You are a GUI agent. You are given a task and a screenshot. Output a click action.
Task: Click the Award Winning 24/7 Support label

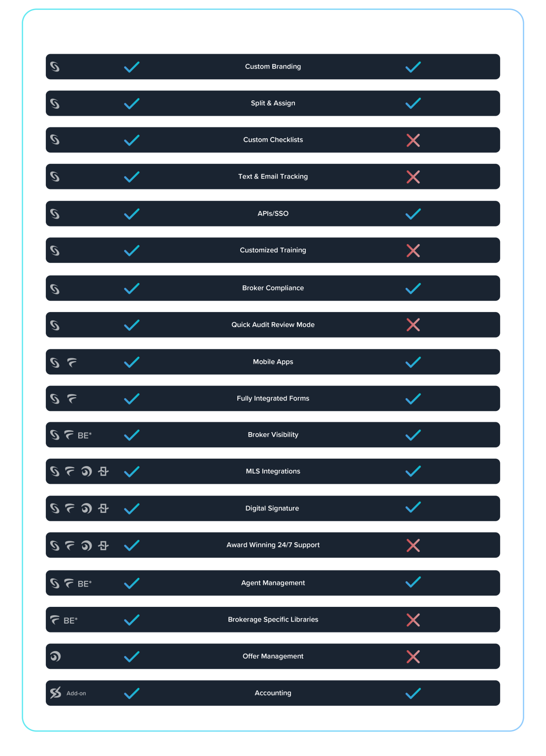(x=273, y=545)
